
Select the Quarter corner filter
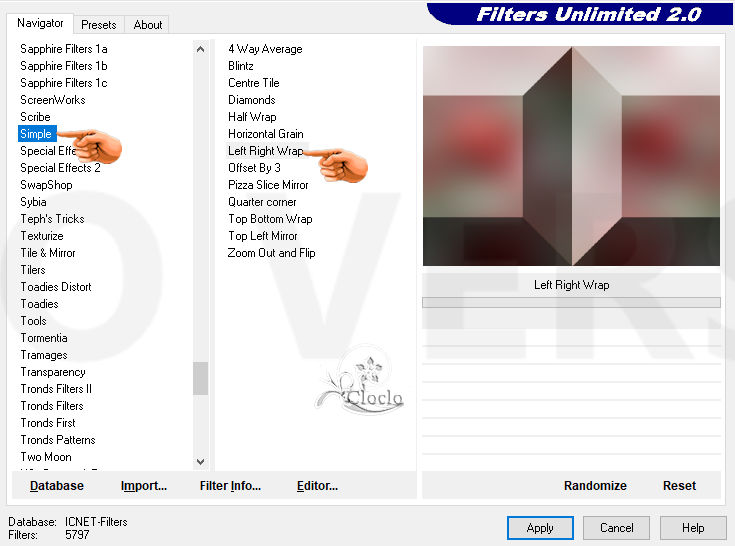point(262,202)
